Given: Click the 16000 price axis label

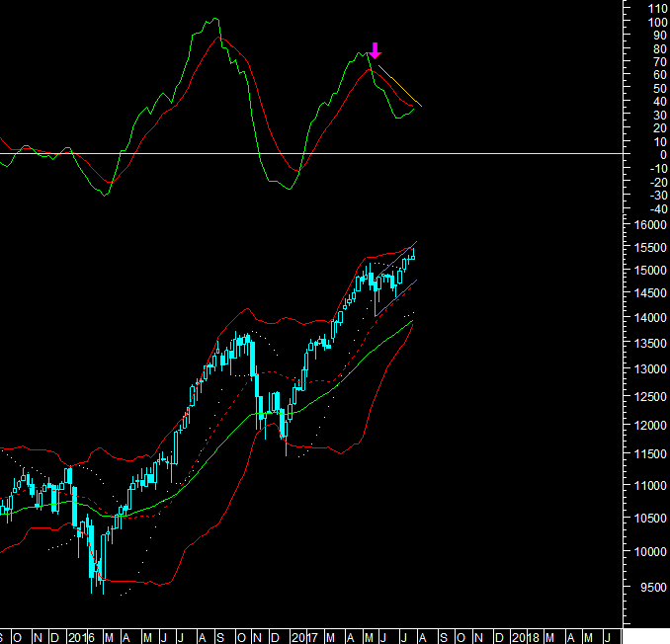Looking at the screenshot, I should (651, 224).
